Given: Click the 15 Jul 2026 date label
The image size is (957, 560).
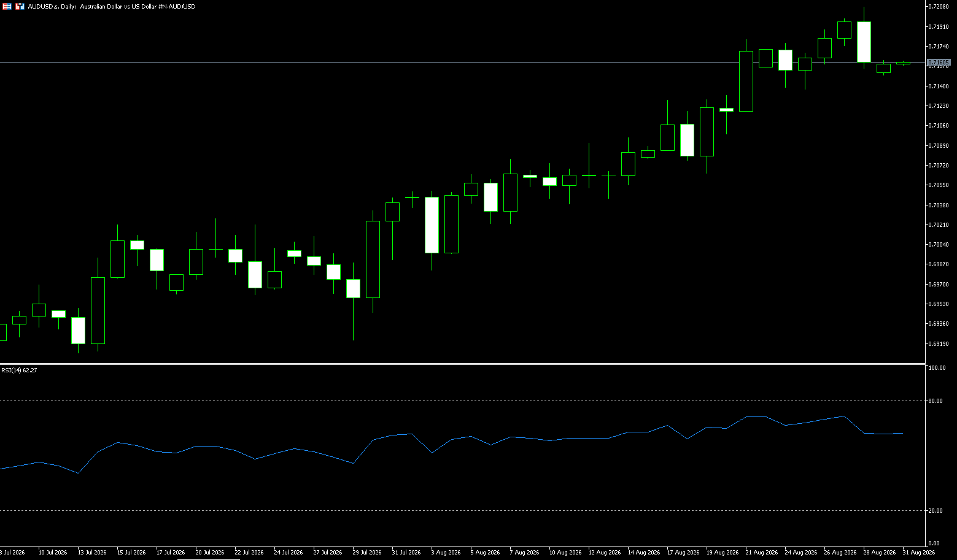Looking at the screenshot, I should (x=131, y=553).
